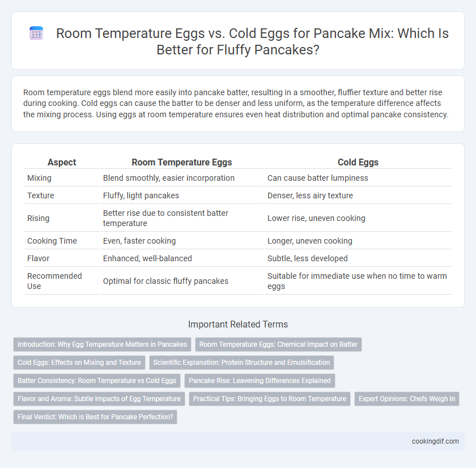Image resolution: width=476 pixels, height=468 pixels.
Task: Select the 'Mixing' row in the table
Action: pyautogui.click(x=238, y=178)
